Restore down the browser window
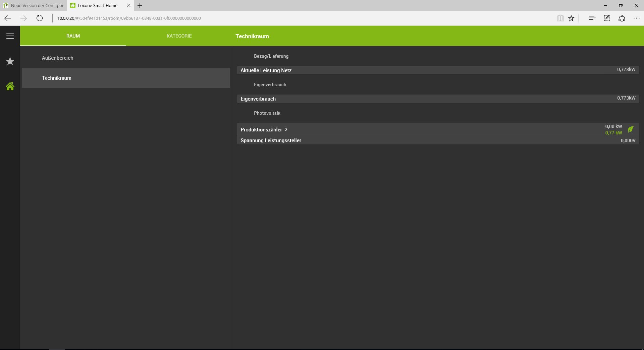Image resolution: width=644 pixels, height=350 pixels. click(x=621, y=5)
